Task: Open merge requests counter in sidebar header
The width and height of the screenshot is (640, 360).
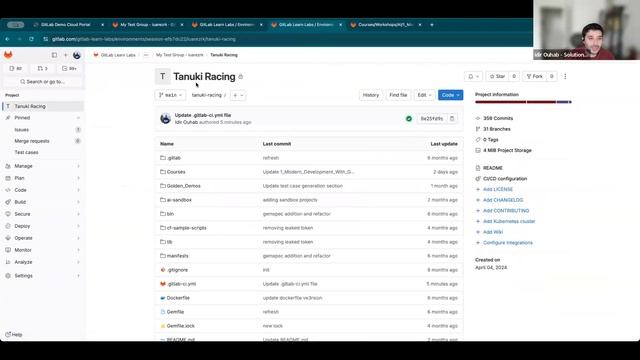Action: tap(42, 69)
